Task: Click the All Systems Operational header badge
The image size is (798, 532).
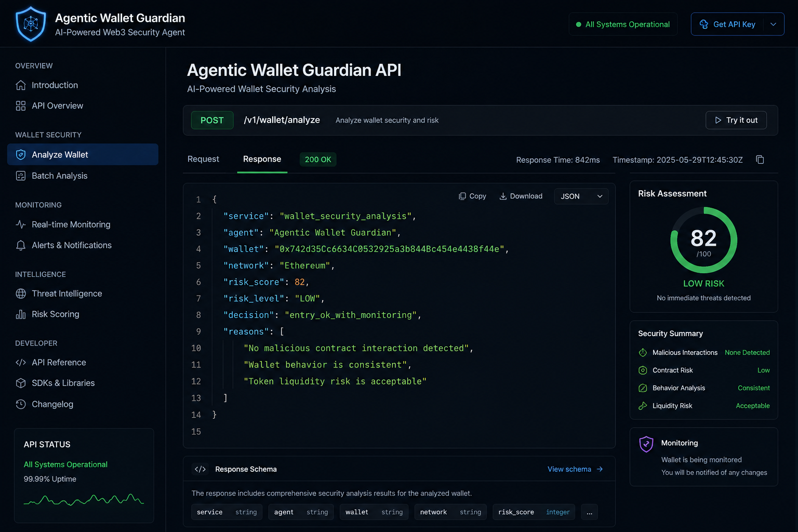Action: coord(623,24)
